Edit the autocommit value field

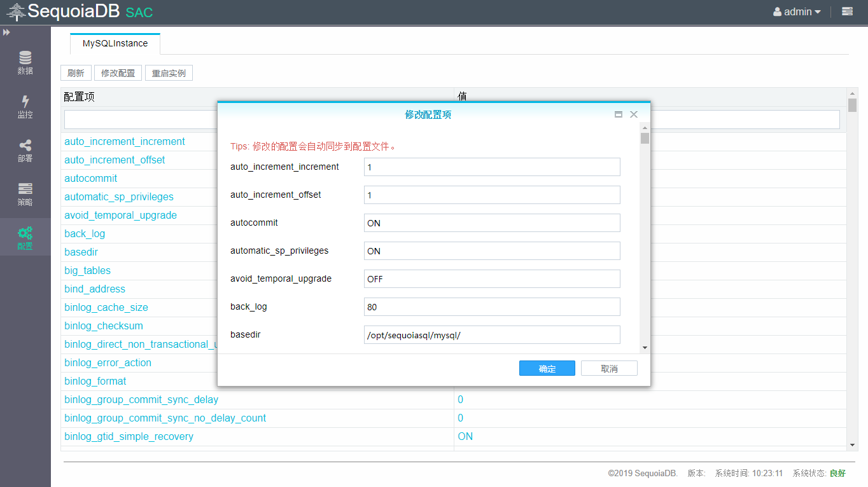click(x=492, y=223)
